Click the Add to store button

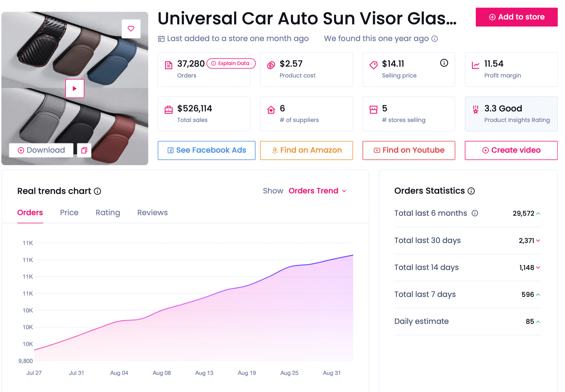516,17
